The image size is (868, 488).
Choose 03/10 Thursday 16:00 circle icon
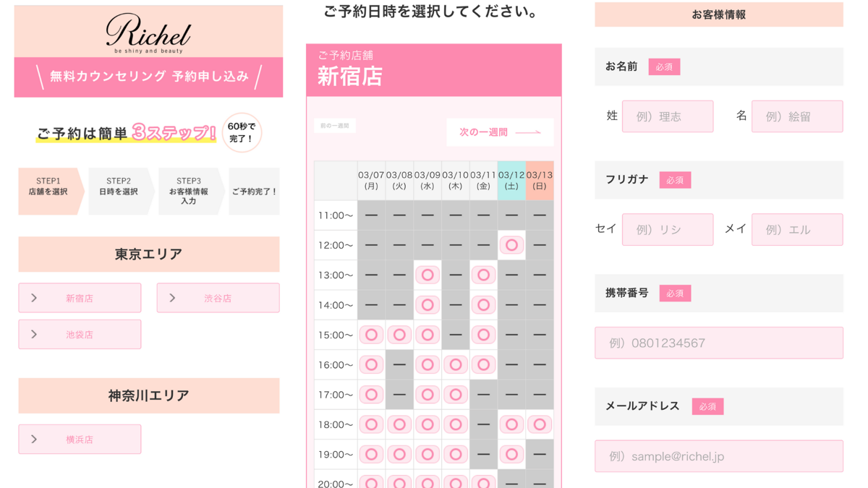point(455,364)
